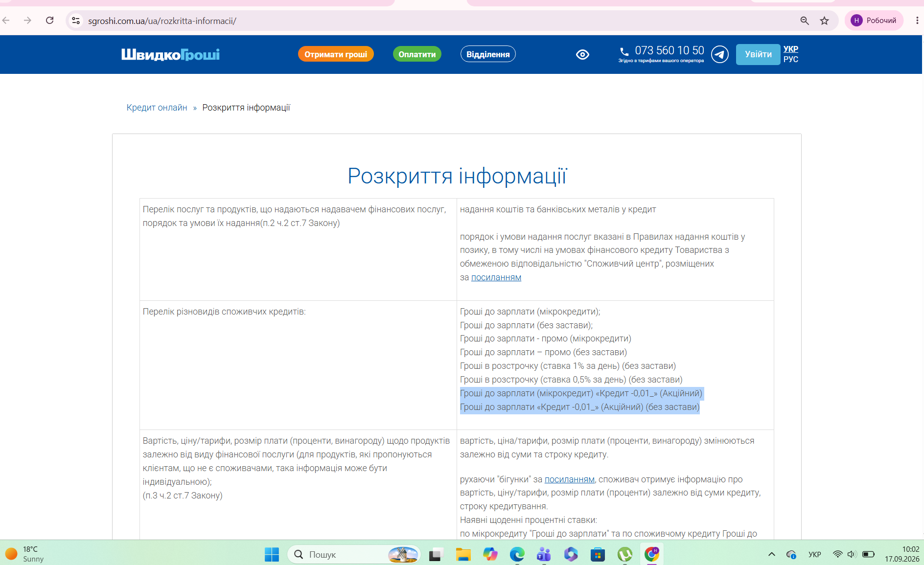
Task: View site information icon in address bar
Action: coord(76,21)
